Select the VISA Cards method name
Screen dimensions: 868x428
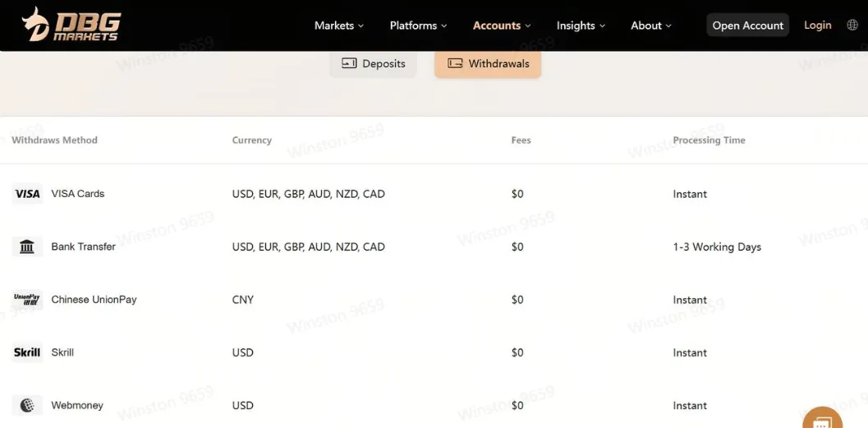click(x=78, y=194)
